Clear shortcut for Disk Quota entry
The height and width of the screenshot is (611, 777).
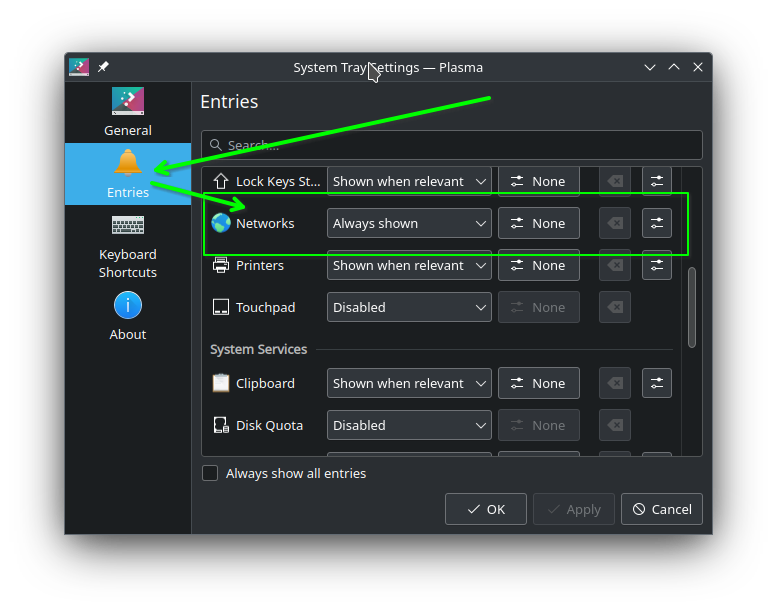point(615,425)
